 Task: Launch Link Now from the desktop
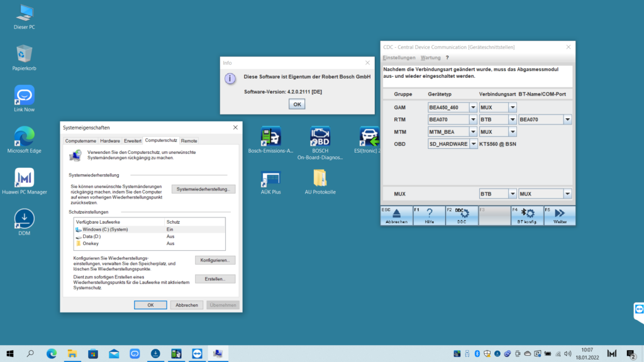coord(25,99)
